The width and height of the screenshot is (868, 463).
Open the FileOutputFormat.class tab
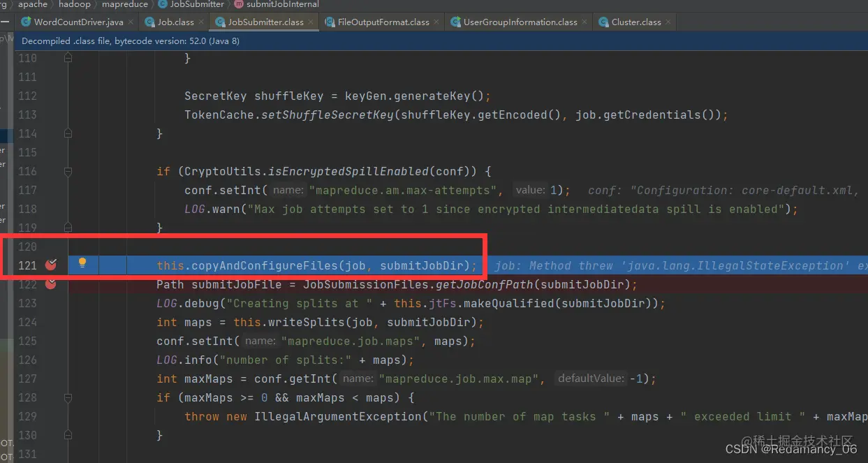[383, 22]
